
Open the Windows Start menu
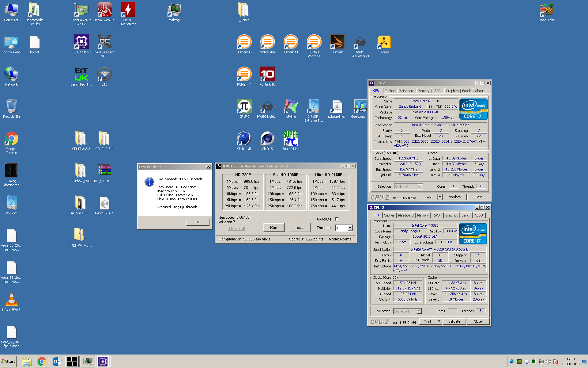(9, 362)
